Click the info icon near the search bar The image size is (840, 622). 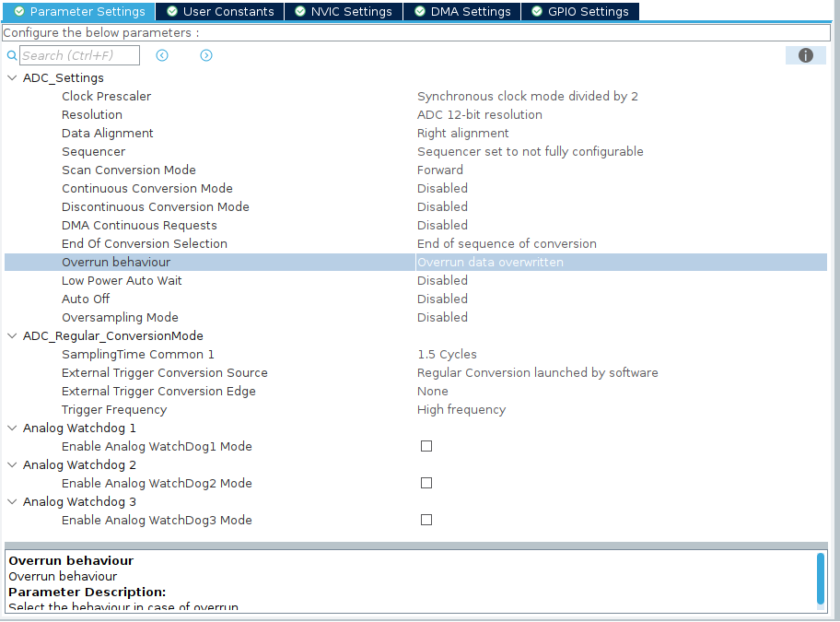click(x=805, y=55)
